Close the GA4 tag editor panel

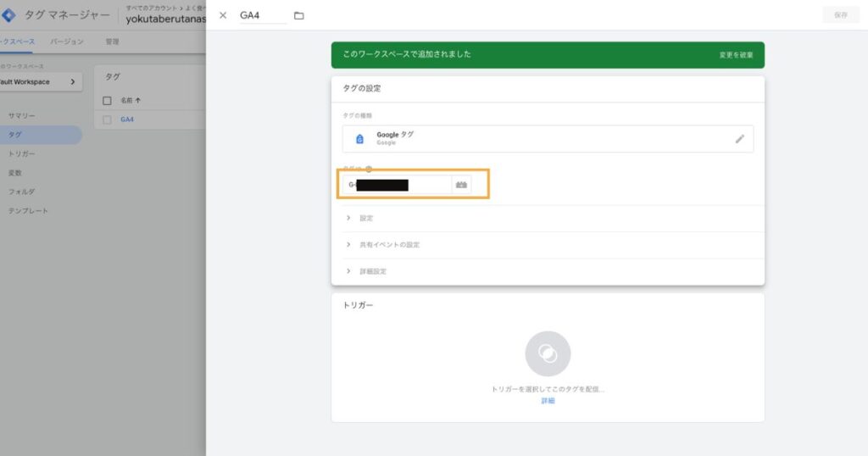(223, 15)
